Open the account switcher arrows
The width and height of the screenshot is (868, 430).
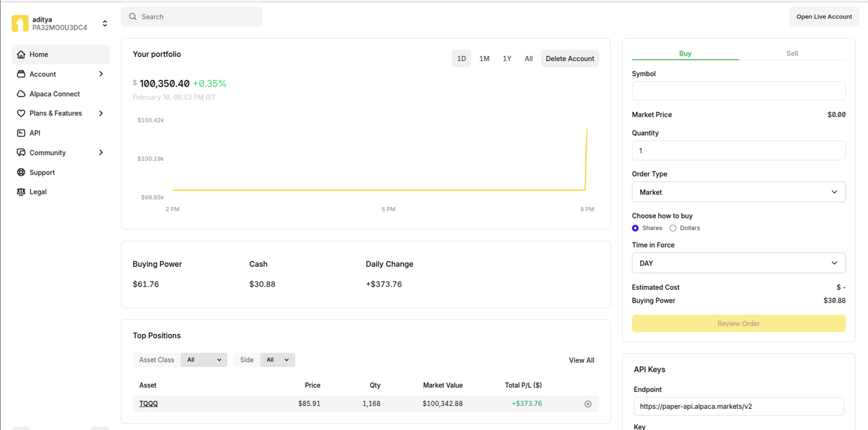pos(105,23)
